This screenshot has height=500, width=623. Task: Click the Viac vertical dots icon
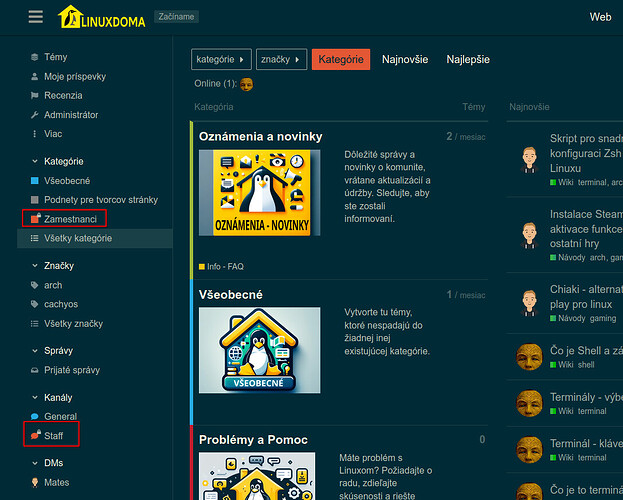click(x=35, y=134)
